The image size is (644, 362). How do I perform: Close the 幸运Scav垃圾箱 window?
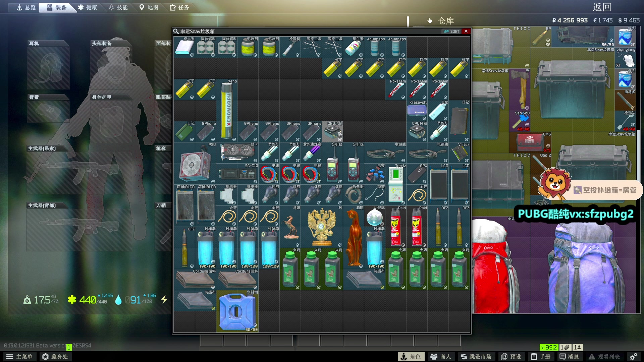(466, 31)
